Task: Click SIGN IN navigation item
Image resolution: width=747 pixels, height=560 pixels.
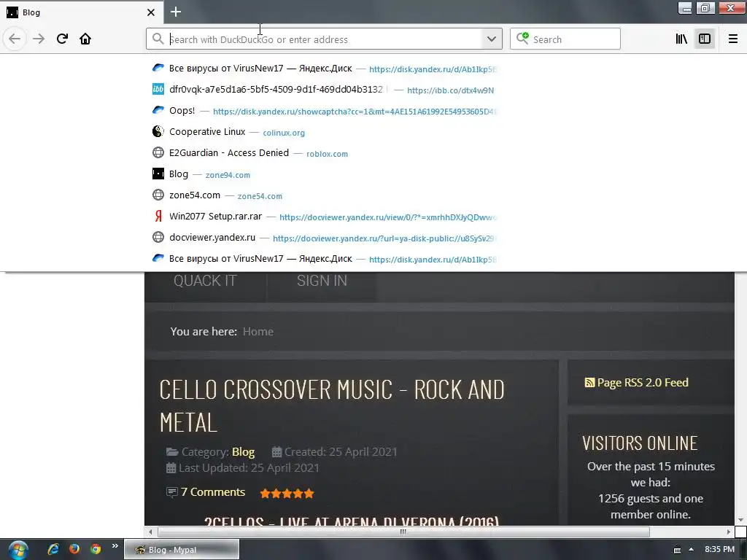Action: coord(322,281)
